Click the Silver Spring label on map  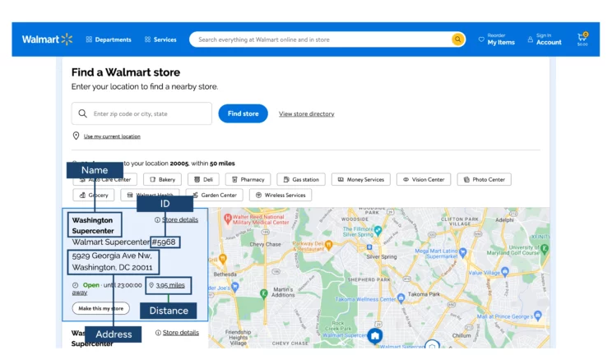[x=382, y=257]
